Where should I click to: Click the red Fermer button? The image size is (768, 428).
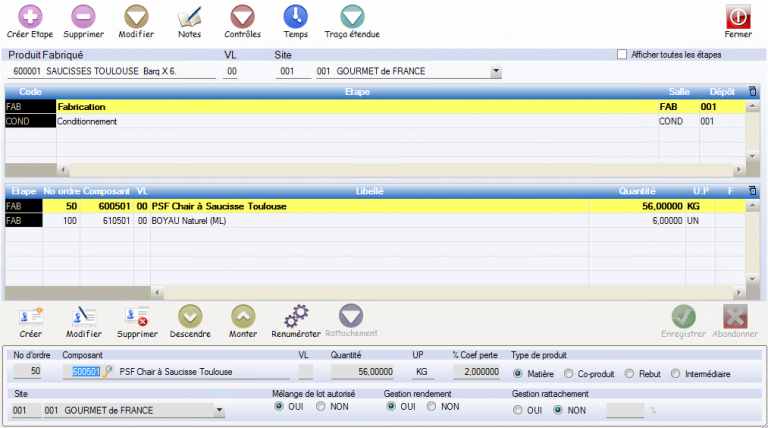[x=737, y=18]
